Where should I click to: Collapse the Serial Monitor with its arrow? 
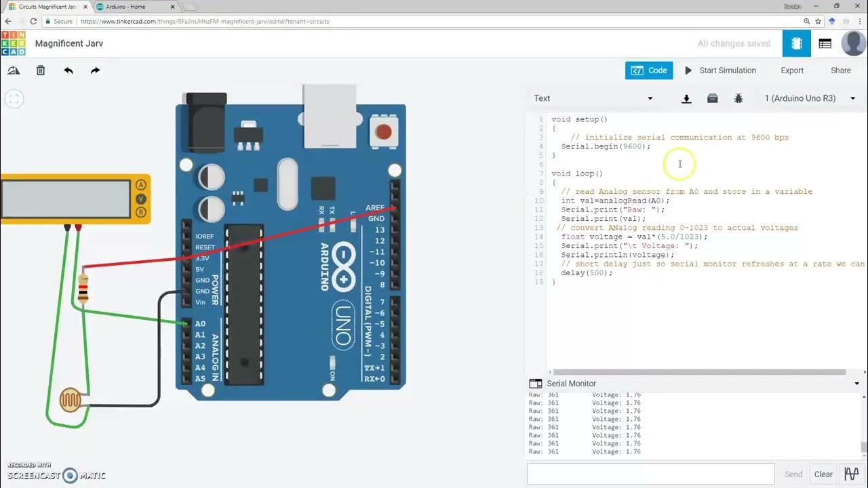(856, 384)
